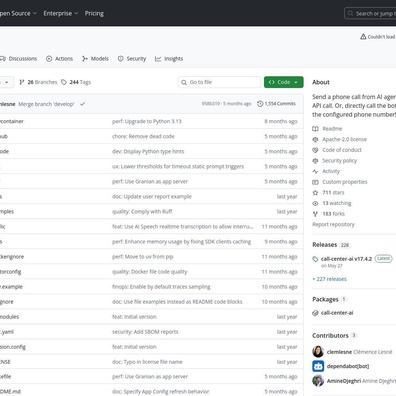Screen dimensions: 396x396
Task: Click the commits history clock icon
Action: coord(260,104)
